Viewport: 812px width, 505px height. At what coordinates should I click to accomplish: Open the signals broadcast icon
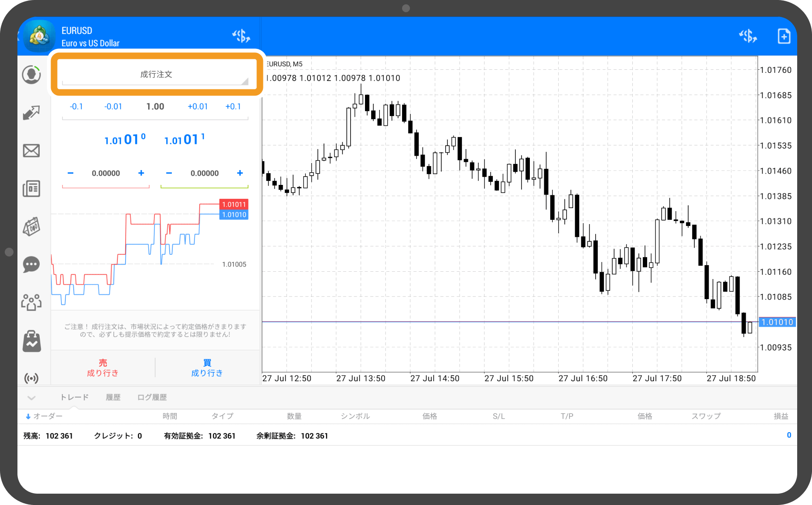(31, 378)
